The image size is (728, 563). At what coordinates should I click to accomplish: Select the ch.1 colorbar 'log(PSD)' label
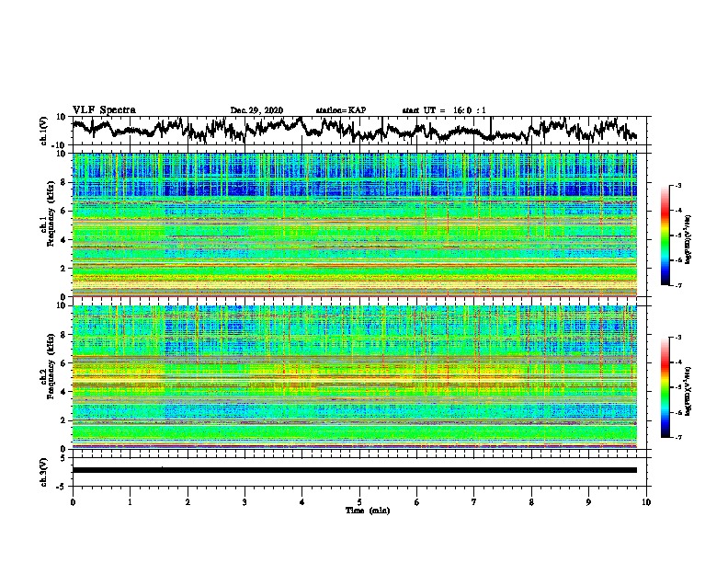[x=688, y=239]
